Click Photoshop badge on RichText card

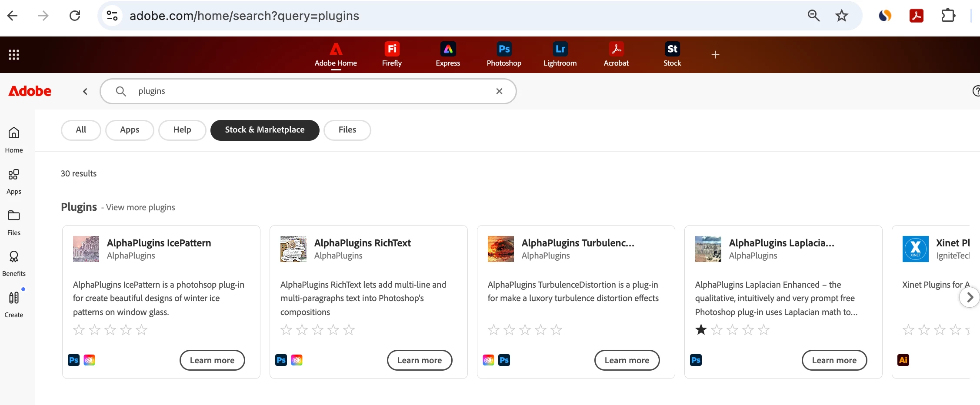coord(281,360)
